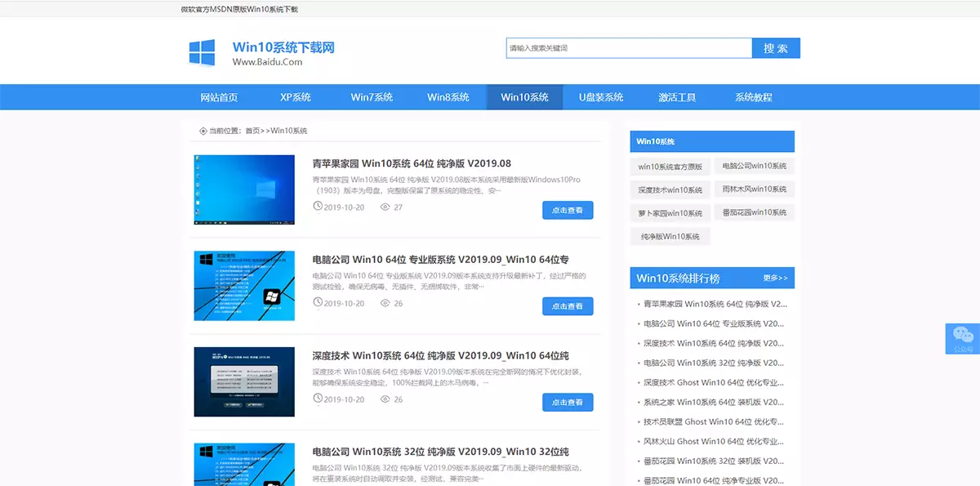Click the clock icon beside the first article date

(x=318, y=207)
